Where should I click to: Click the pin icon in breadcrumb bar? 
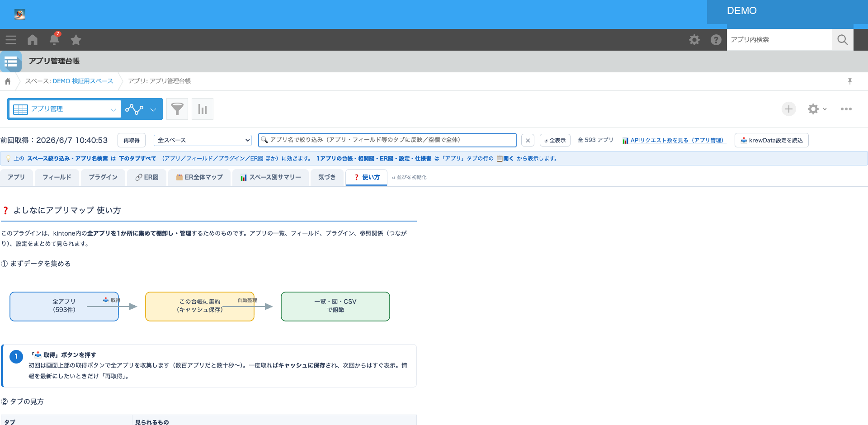pos(850,81)
